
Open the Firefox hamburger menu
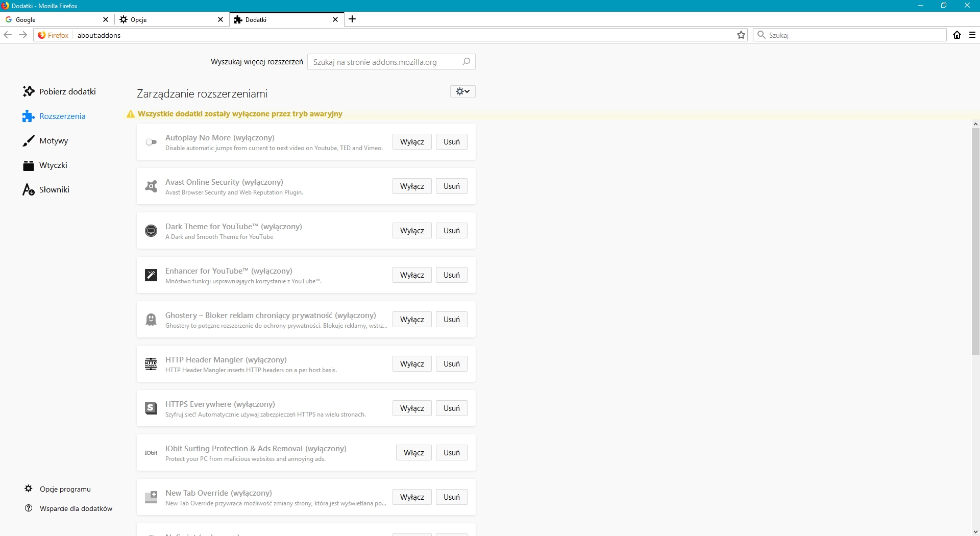972,35
